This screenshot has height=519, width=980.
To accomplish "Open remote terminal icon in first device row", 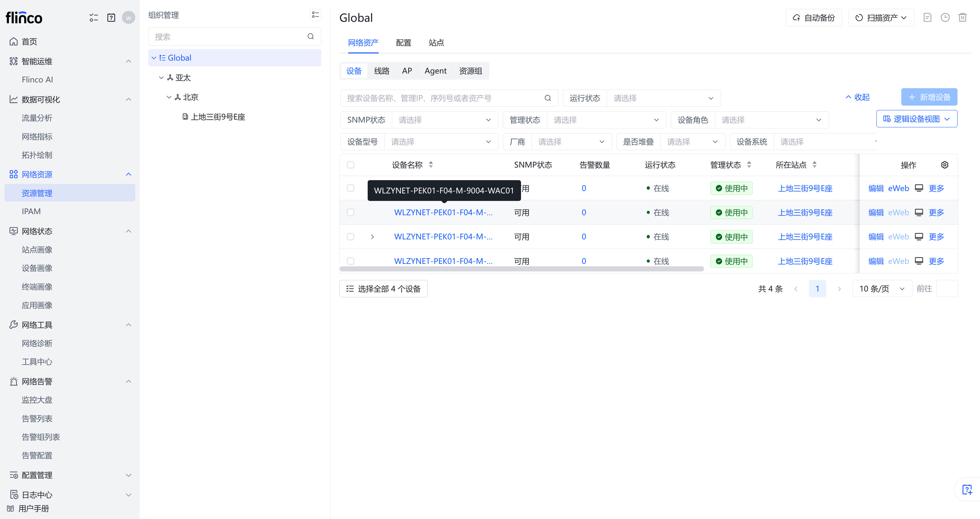I will (x=919, y=188).
